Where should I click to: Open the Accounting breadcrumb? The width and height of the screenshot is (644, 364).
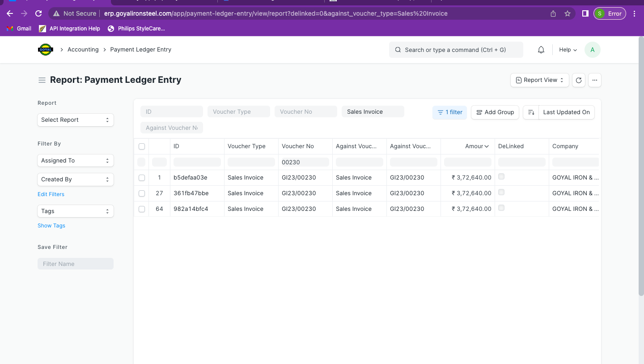coord(83,49)
